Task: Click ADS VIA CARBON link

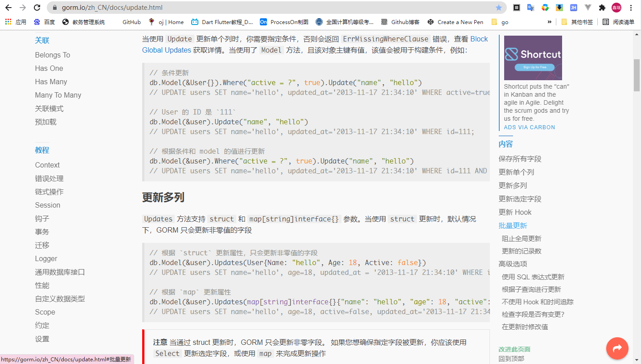Action: pos(529,127)
